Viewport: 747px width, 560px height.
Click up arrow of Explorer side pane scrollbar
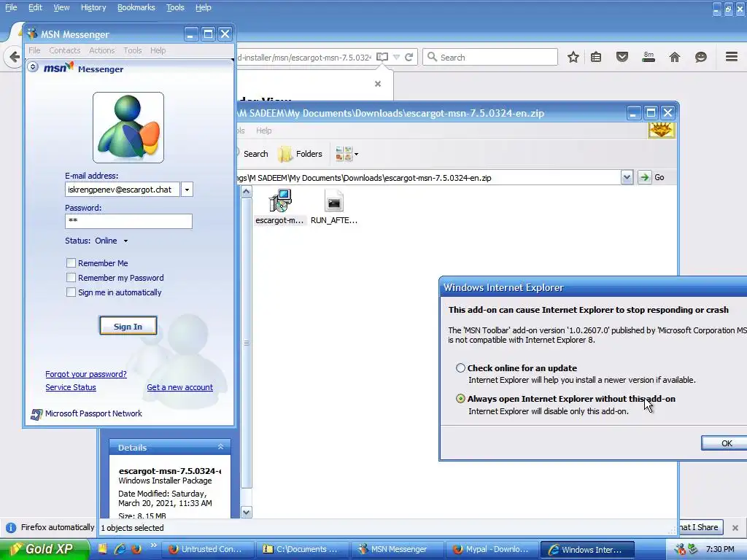point(247,192)
